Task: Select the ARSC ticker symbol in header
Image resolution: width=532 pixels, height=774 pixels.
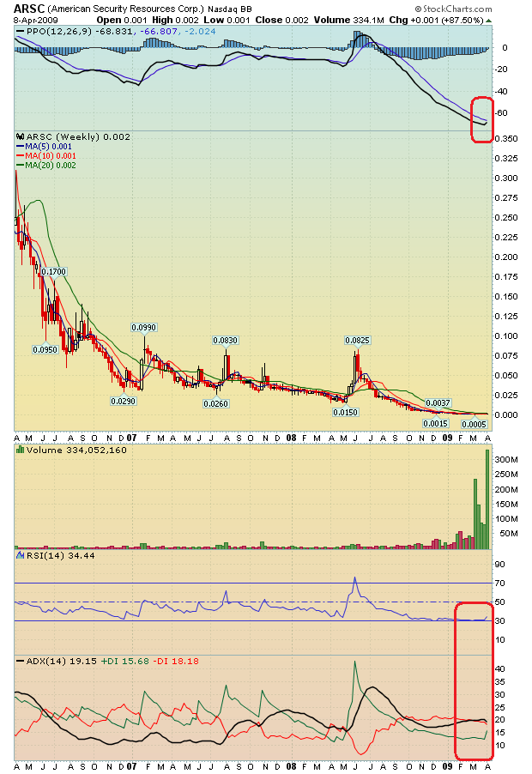Action: 29,9
